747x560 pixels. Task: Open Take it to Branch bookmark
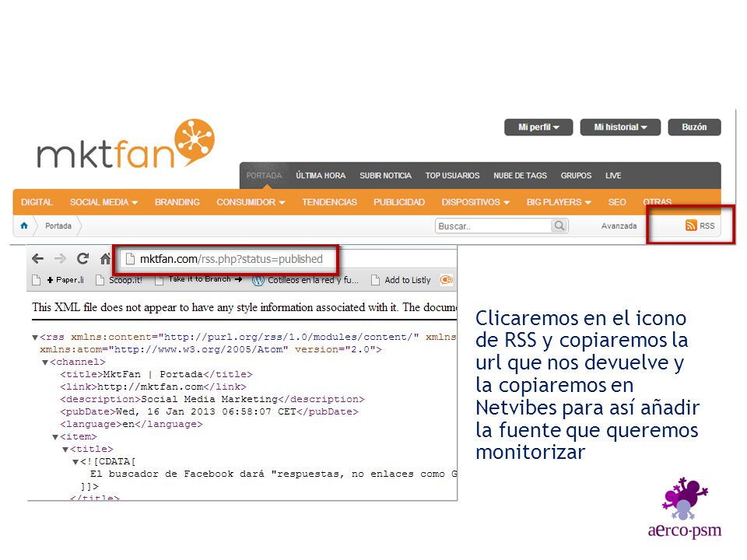[199, 279]
